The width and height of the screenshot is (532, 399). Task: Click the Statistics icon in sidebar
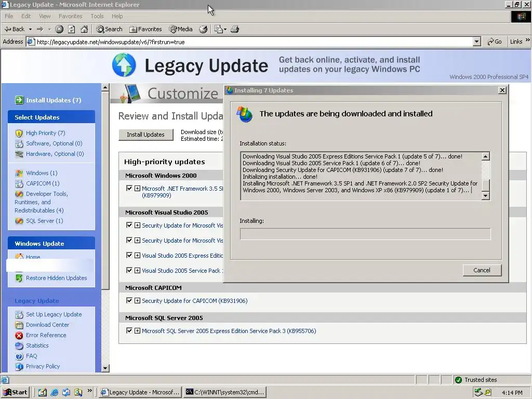click(19, 345)
